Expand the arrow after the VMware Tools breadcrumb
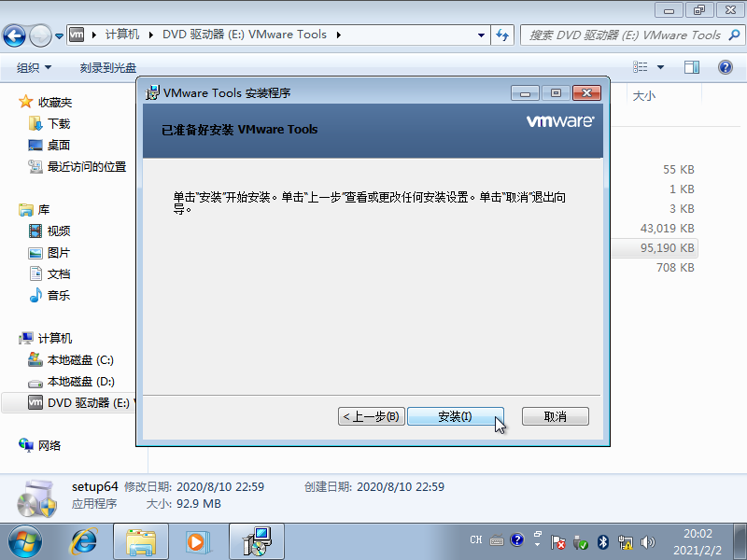The width and height of the screenshot is (747, 560). (339, 35)
